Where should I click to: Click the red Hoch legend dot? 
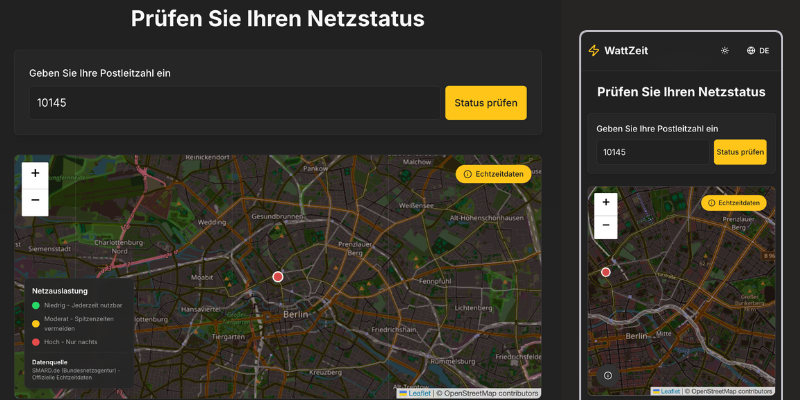pos(36,341)
